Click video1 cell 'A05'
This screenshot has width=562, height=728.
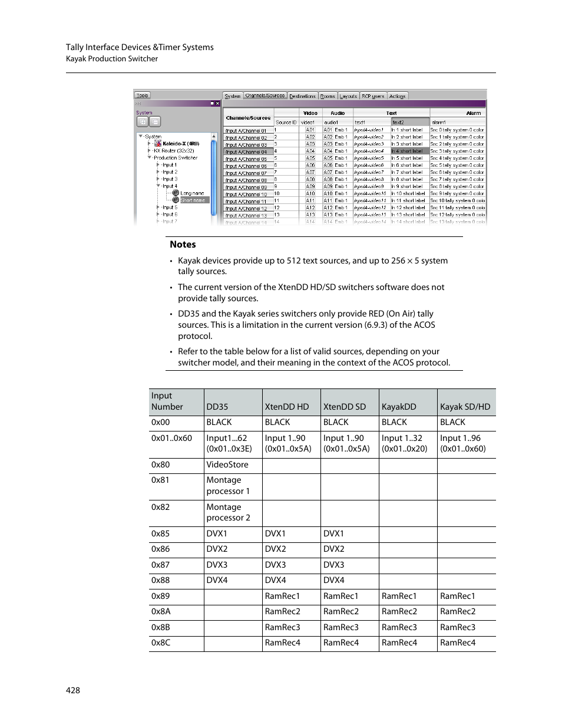pyautogui.click(x=310, y=158)
